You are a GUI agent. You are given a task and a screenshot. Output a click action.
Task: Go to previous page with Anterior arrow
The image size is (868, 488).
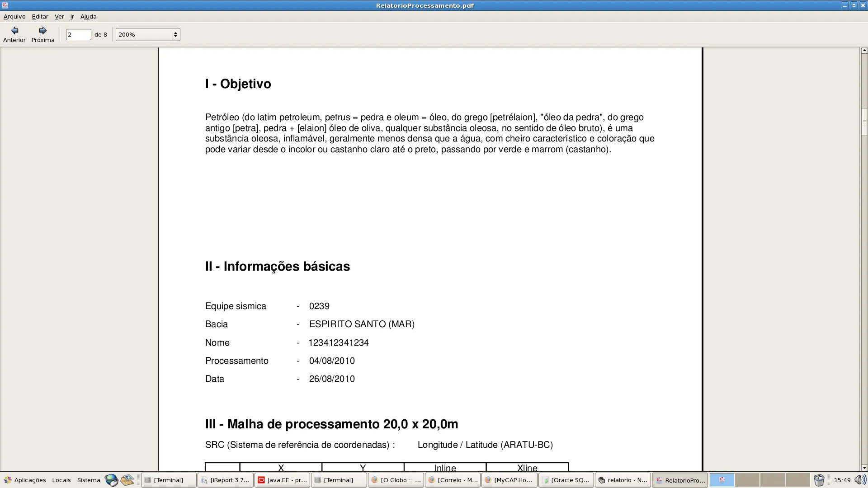pyautogui.click(x=14, y=34)
